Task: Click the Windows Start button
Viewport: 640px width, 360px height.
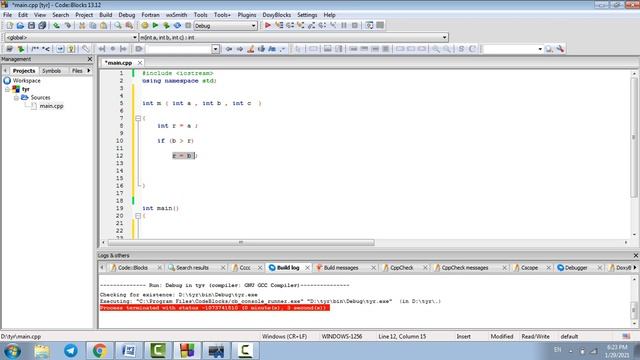Action: (x=12, y=351)
